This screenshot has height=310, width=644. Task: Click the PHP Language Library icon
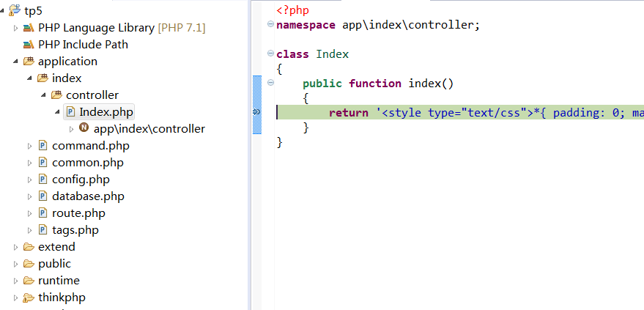[29, 28]
